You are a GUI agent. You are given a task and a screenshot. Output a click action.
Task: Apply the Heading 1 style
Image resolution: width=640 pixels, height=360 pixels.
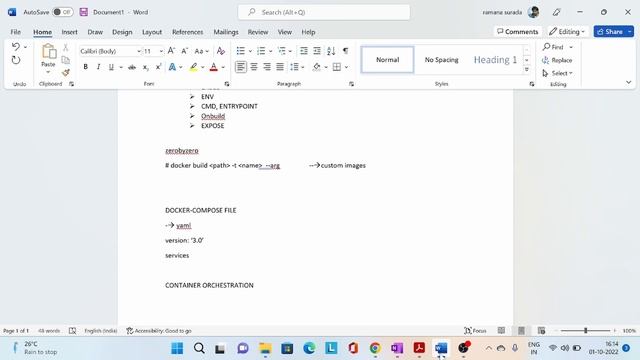[x=495, y=60]
